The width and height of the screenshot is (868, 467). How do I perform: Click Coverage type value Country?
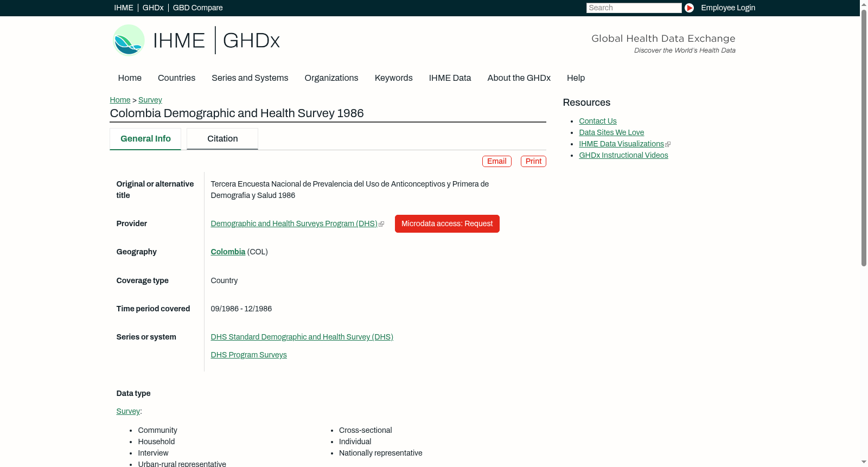tap(224, 280)
